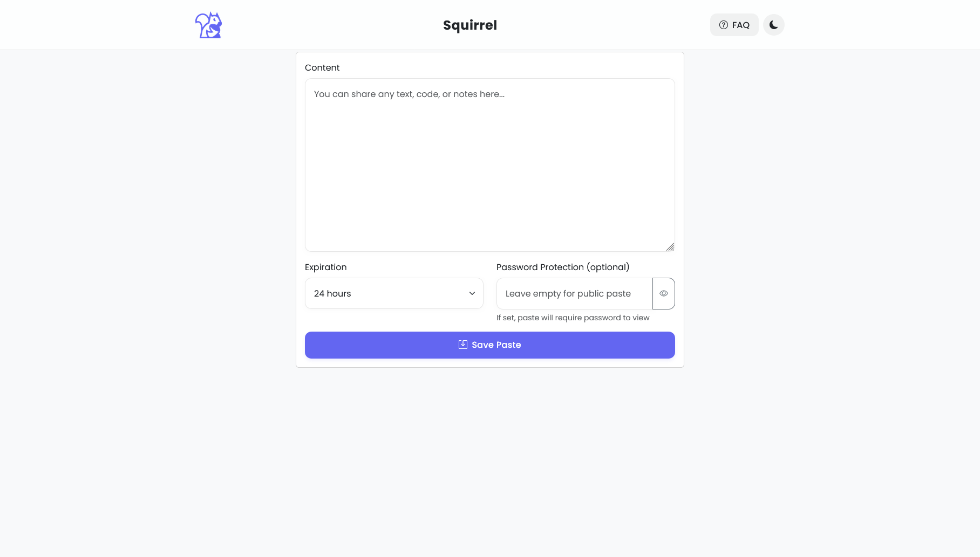The height and width of the screenshot is (557, 980).
Task: Click the download icon on Save Paste
Action: [463, 345]
